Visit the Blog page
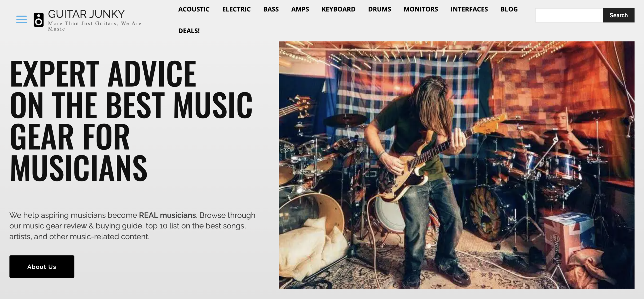The width and height of the screenshot is (644, 299). point(509,9)
